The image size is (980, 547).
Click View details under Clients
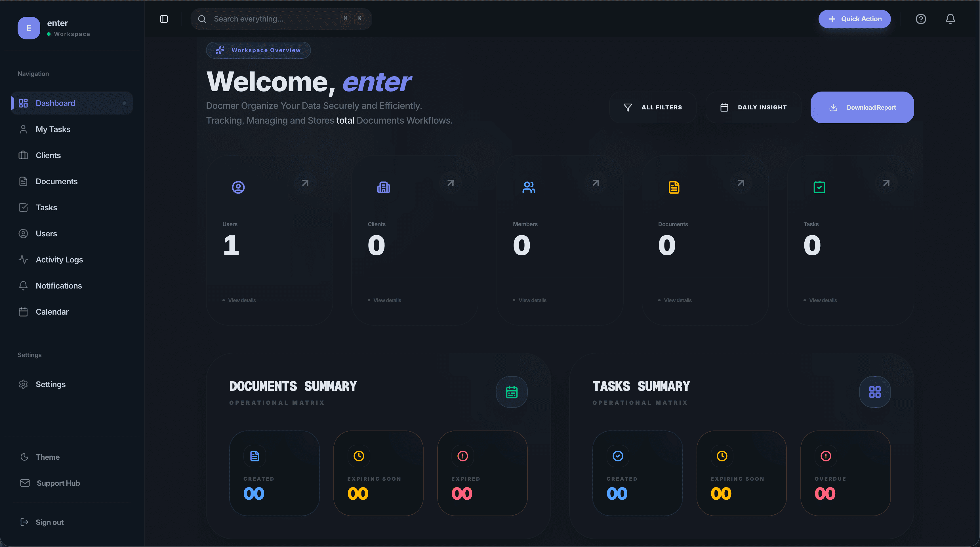point(387,300)
